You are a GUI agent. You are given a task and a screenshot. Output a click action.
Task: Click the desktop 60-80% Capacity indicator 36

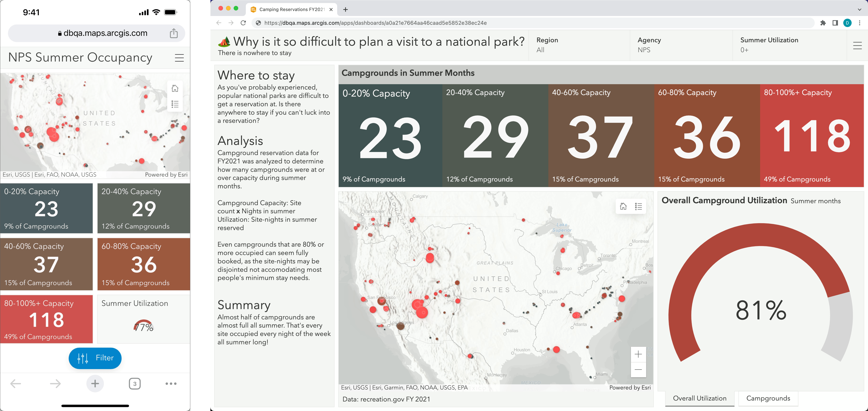pyautogui.click(x=707, y=136)
